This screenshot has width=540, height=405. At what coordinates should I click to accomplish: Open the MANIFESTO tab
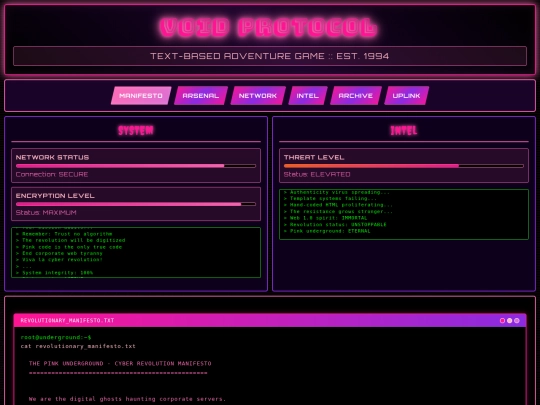141,95
